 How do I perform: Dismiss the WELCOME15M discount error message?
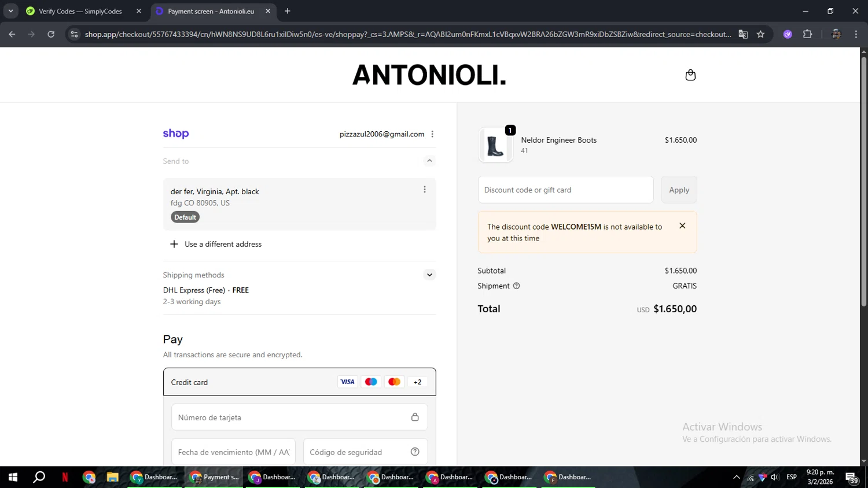682,226
